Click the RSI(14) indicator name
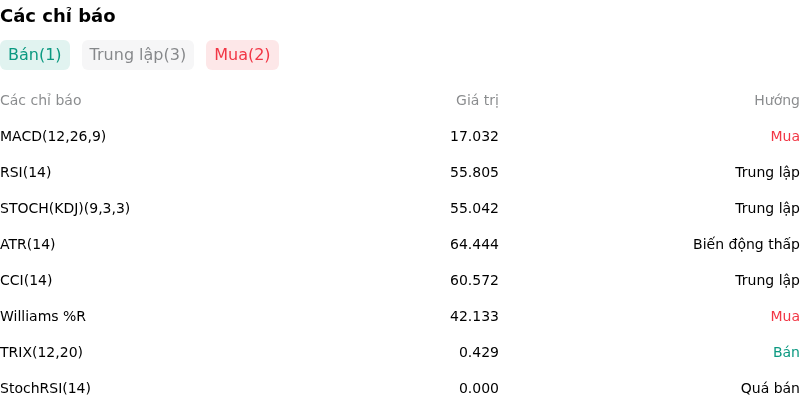The image size is (800, 398). pos(26,172)
